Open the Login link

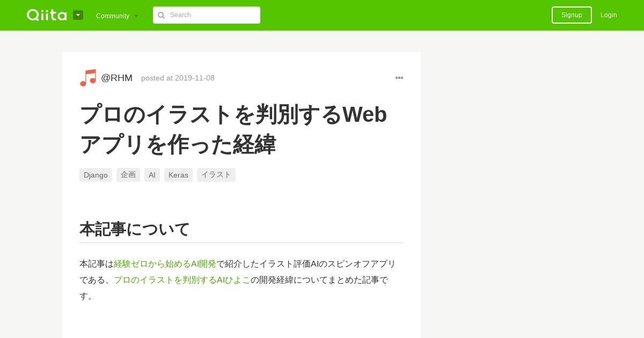[x=609, y=15]
